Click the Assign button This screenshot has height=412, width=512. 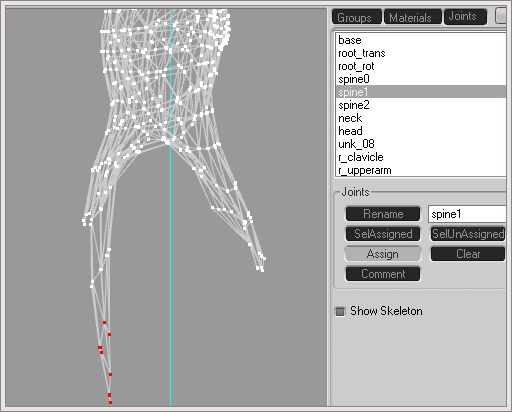pos(383,254)
